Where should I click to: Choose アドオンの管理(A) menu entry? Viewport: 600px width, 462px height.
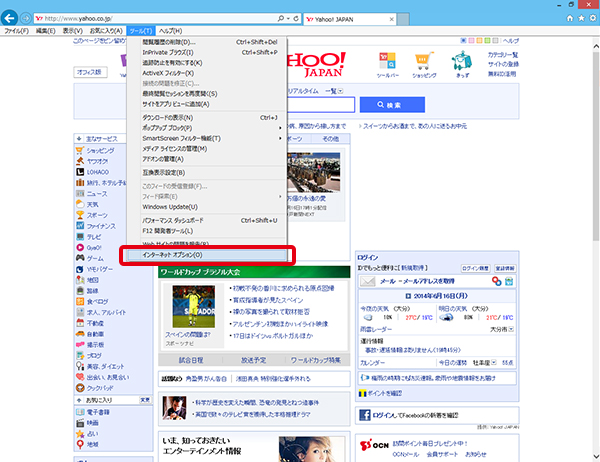(207, 159)
